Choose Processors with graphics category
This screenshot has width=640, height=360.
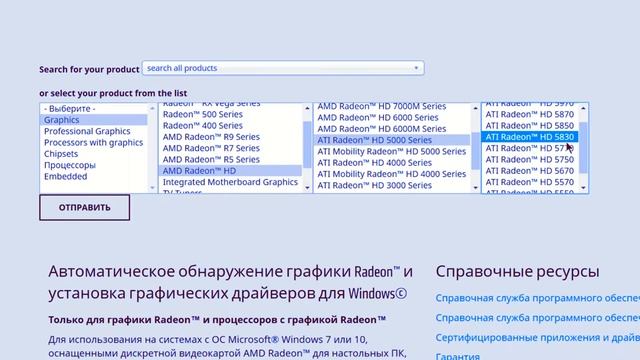(x=93, y=142)
